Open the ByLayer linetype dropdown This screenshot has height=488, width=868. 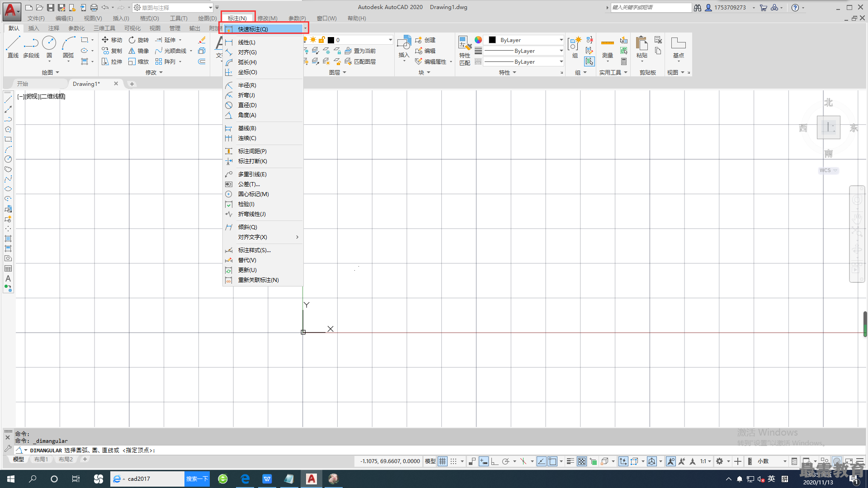coord(524,61)
